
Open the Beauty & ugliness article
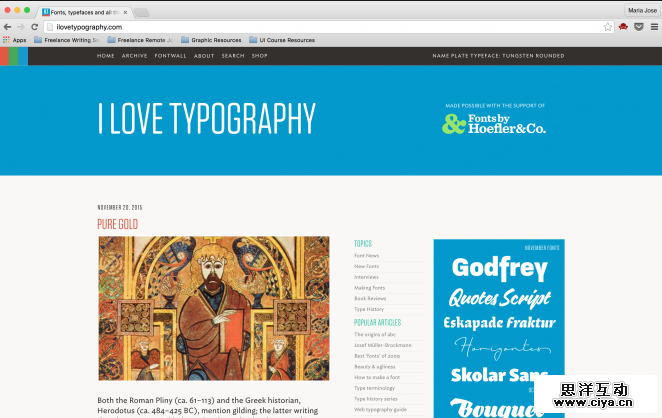click(374, 366)
